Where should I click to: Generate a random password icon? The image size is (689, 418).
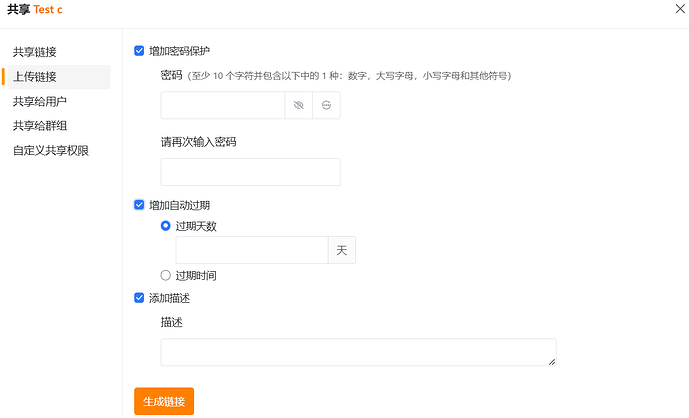[326, 105]
